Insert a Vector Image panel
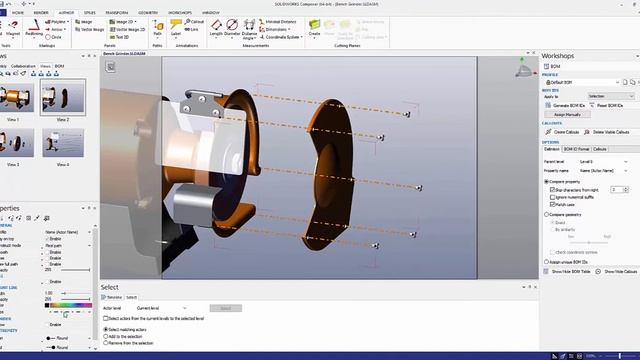This screenshot has height=360, width=640. [x=90, y=29]
